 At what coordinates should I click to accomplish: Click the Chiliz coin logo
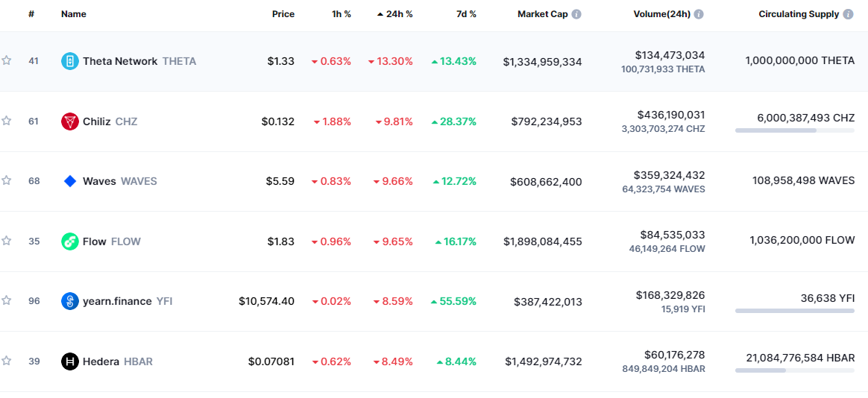tap(70, 121)
